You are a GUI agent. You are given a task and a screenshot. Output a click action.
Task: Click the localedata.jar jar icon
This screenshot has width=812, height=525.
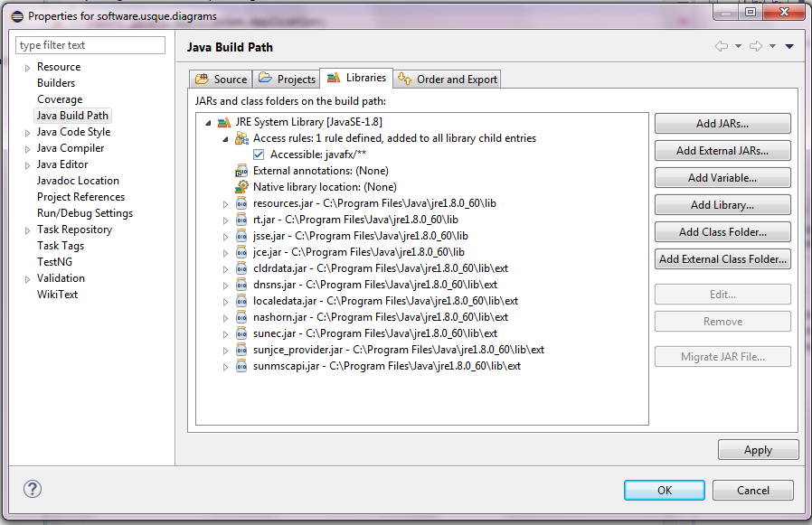point(241,301)
